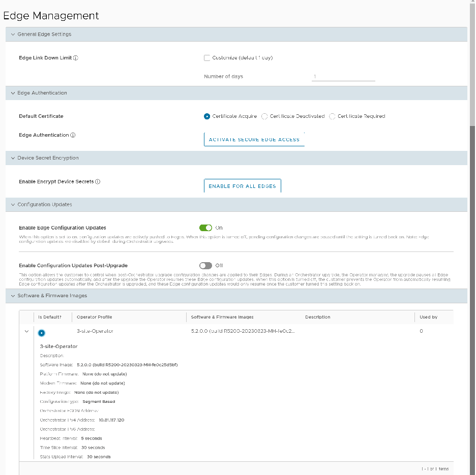Collapse the General Edge Settings section

tap(13, 34)
